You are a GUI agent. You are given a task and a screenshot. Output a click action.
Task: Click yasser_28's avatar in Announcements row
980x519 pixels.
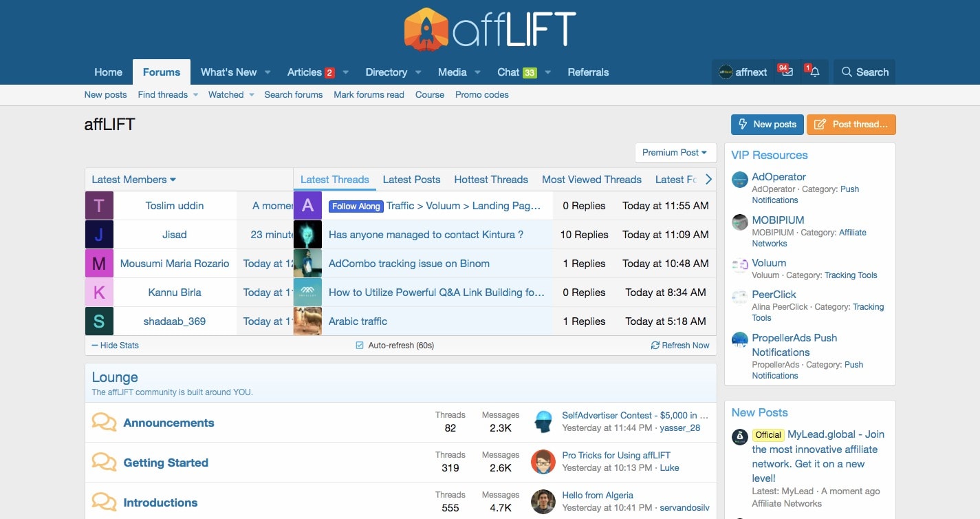(543, 422)
